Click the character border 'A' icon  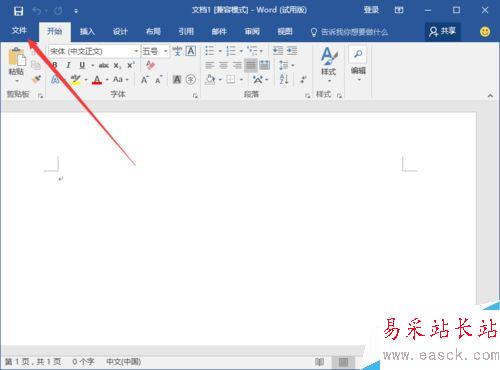[191, 51]
